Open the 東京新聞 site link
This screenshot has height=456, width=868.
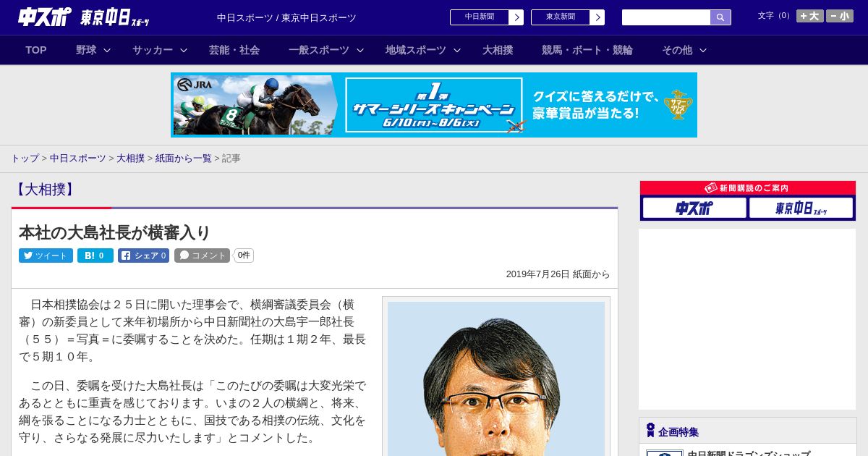[x=561, y=17]
